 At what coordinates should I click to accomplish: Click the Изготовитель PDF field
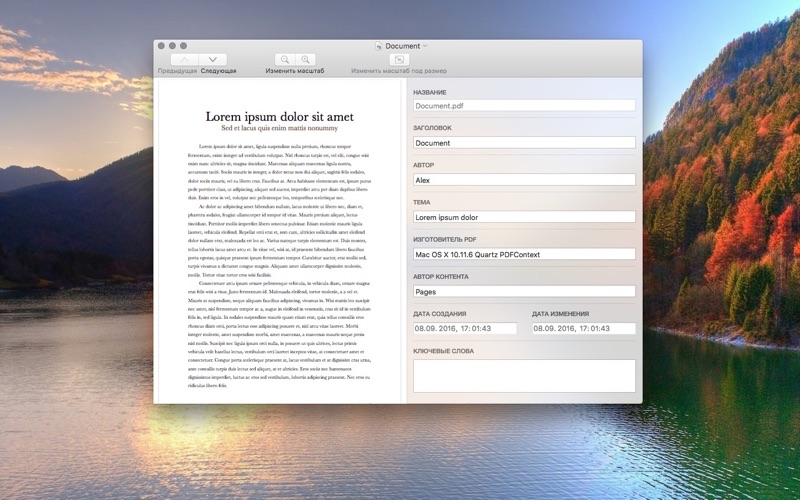click(x=524, y=254)
